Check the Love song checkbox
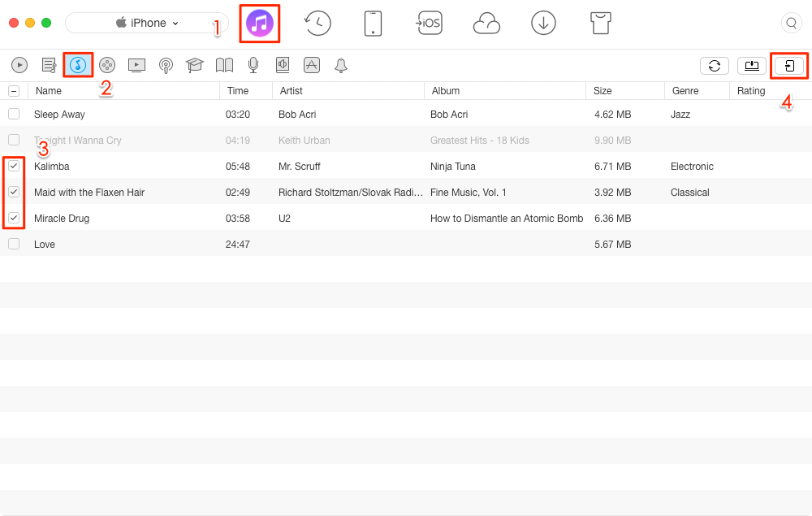This screenshot has height=516, width=812. (x=14, y=244)
